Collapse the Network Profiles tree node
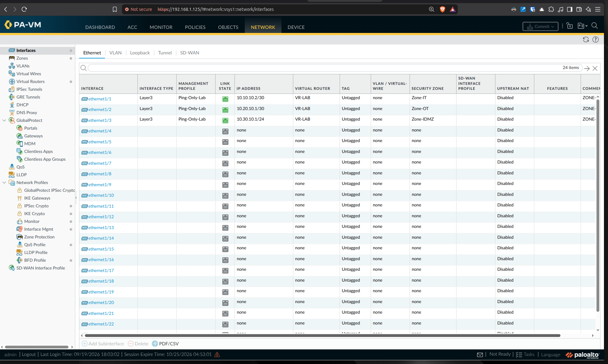This screenshot has width=608, height=364. (x=4, y=182)
